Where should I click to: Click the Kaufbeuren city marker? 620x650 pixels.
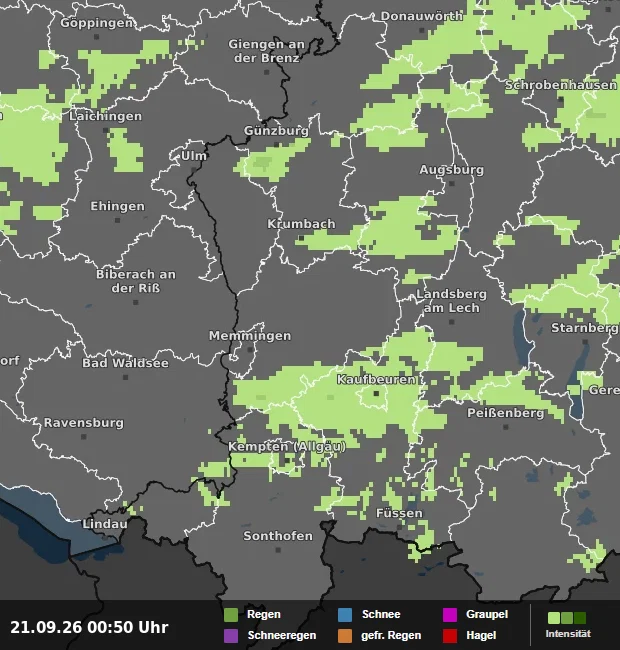[376, 393]
